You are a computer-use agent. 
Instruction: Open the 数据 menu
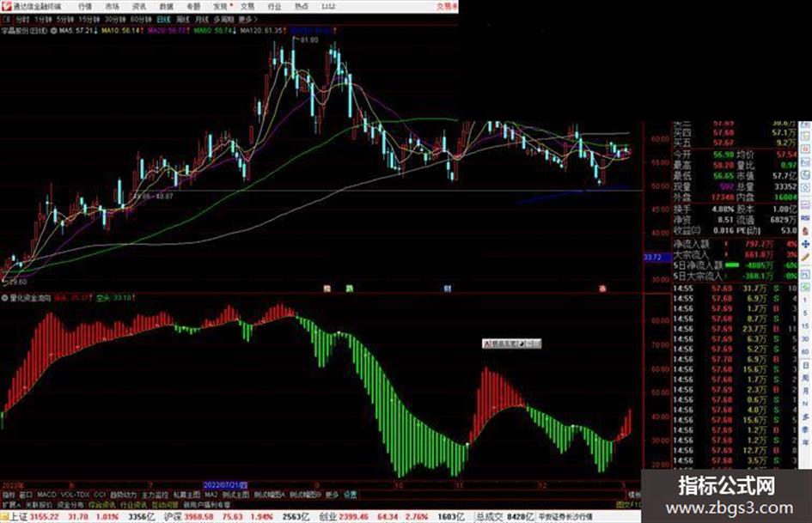coord(166,6)
